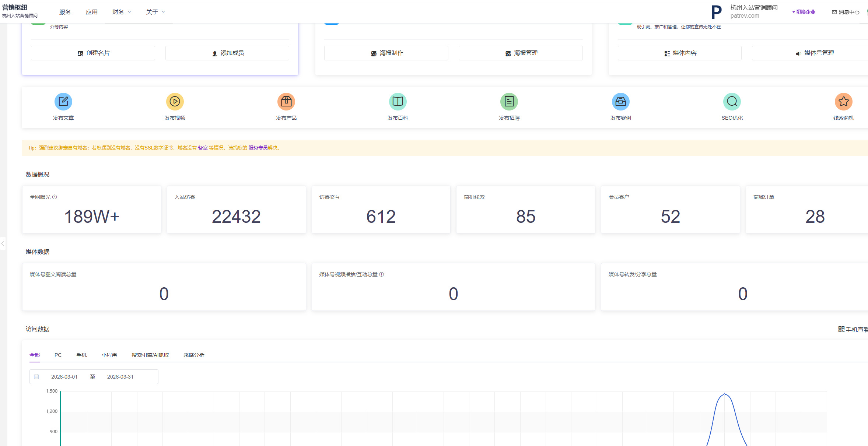Image resolution: width=868 pixels, height=446 pixels.
Task: Click the 海报制作 button
Action: tap(386, 53)
